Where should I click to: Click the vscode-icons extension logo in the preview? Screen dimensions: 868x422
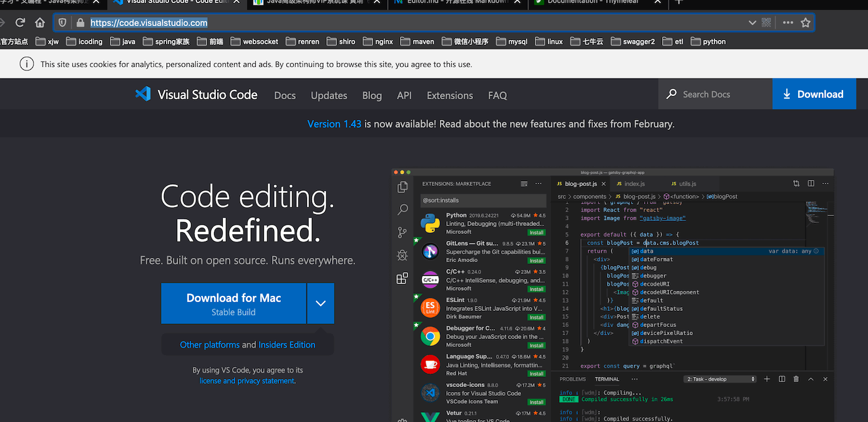click(430, 393)
